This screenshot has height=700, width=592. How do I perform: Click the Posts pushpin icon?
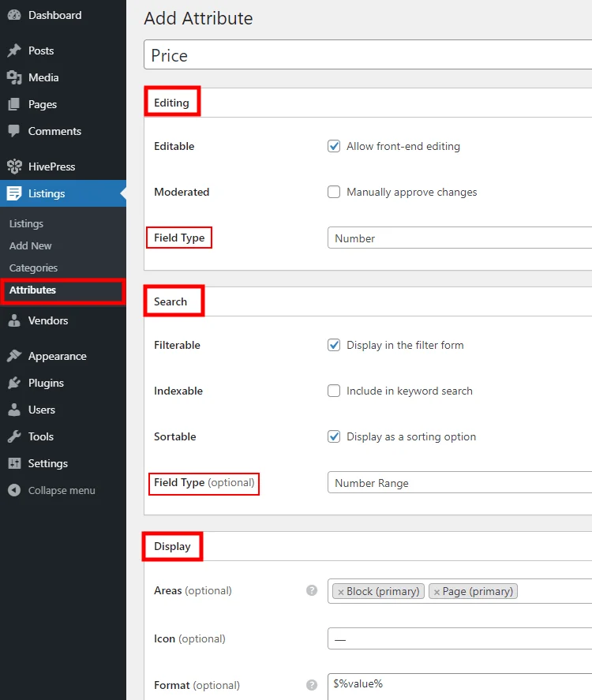(14, 51)
